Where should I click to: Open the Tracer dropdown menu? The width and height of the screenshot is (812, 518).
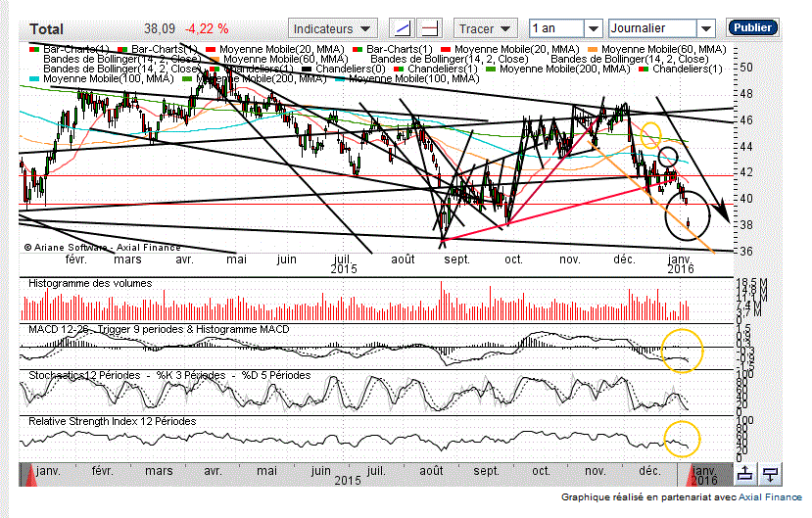[485, 28]
